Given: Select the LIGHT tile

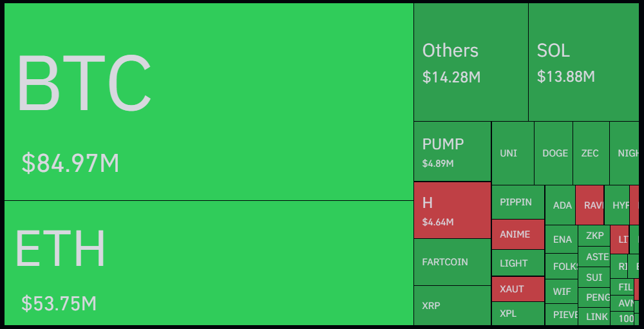Looking at the screenshot, I should click(x=518, y=263).
